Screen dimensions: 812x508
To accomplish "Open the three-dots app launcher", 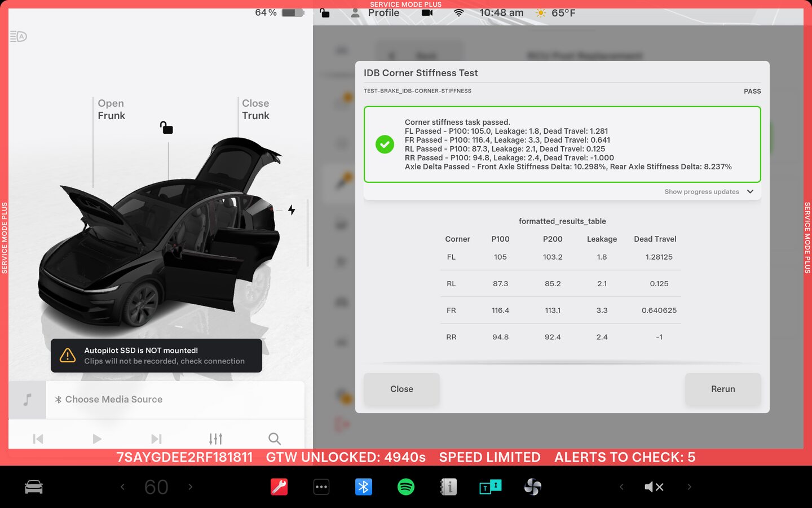I will pos(321,487).
